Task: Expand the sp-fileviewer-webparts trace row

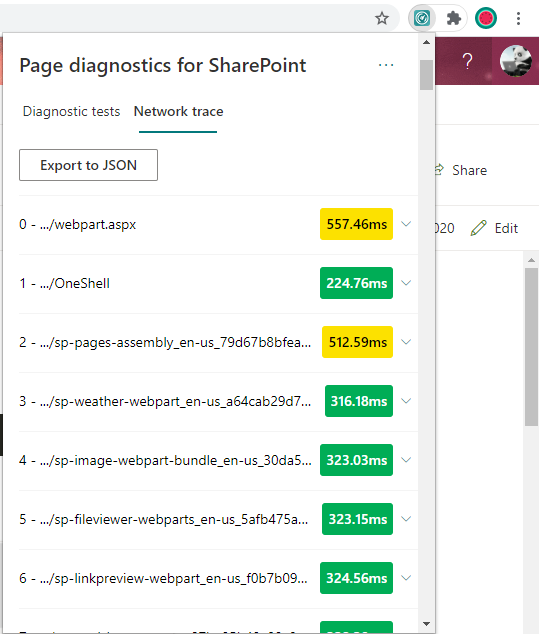Action: click(x=406, y=519)
